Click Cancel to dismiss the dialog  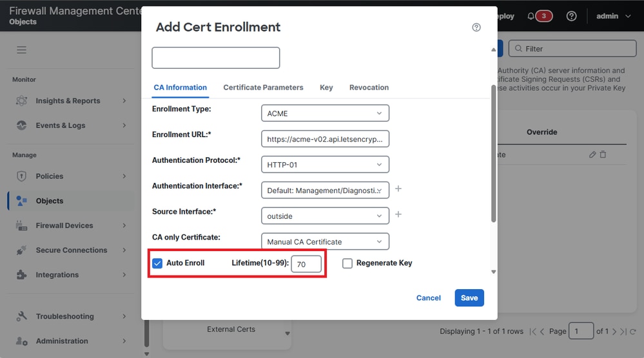click(x=429, y=298)
